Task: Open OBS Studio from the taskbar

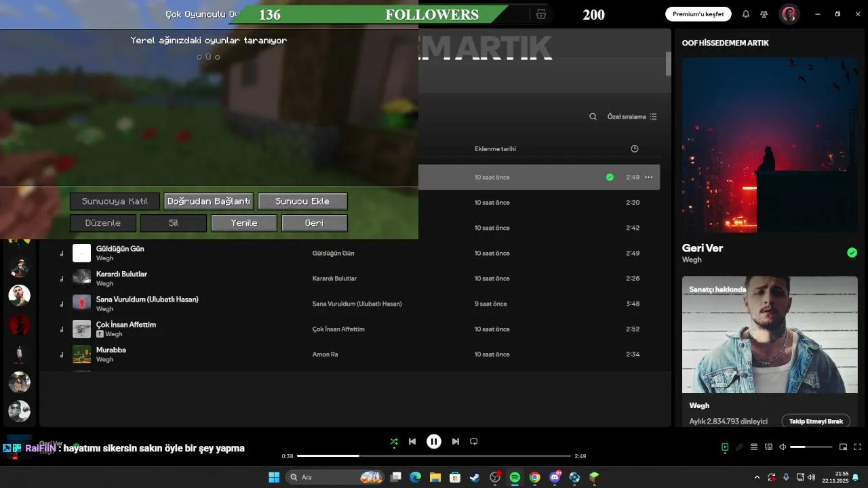Action: click(495, 477)
